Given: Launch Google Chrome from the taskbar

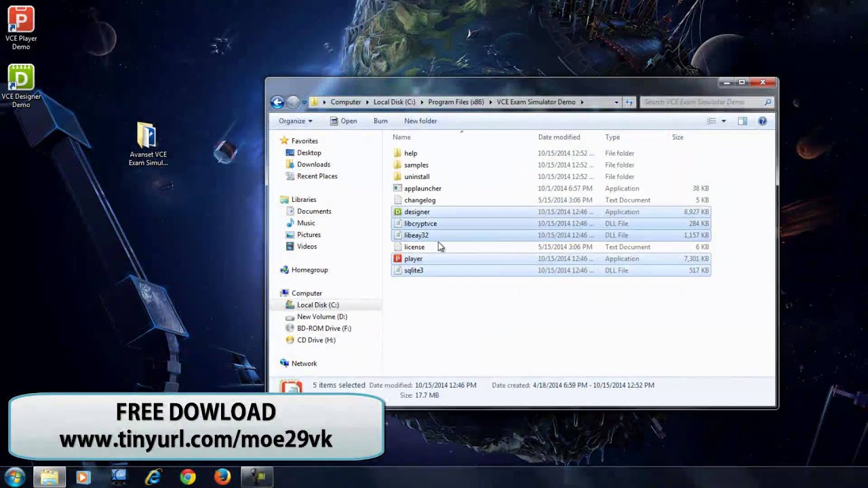Looking at the screenshot, I should (x=188, y=477).
